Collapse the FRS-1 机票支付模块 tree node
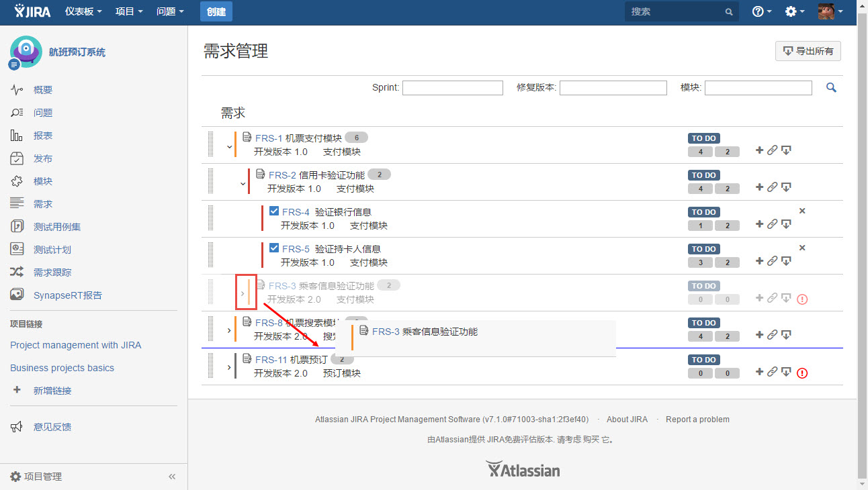 pyautogui.click(x=229, y=147)
